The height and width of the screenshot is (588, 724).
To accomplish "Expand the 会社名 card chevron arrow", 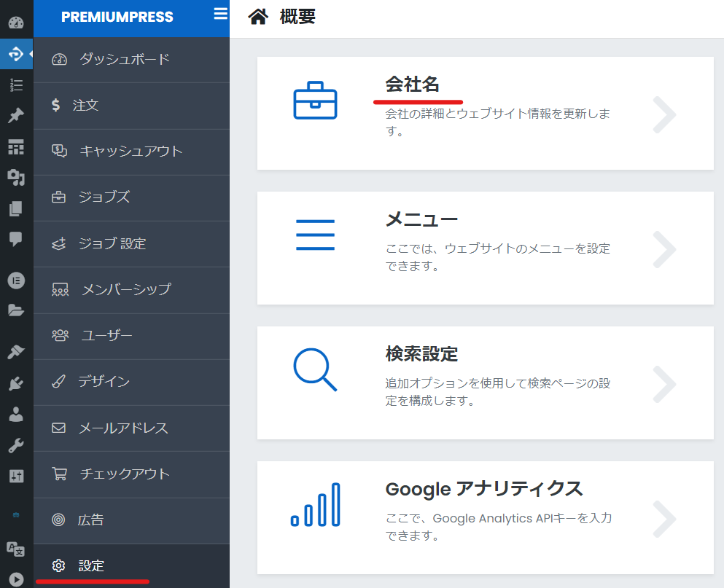I will (665, 114).
